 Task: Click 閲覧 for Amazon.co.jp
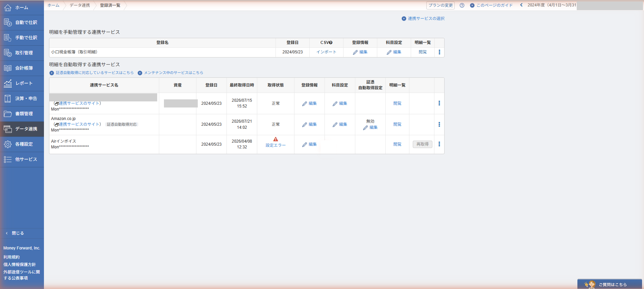tap(397, 124)
